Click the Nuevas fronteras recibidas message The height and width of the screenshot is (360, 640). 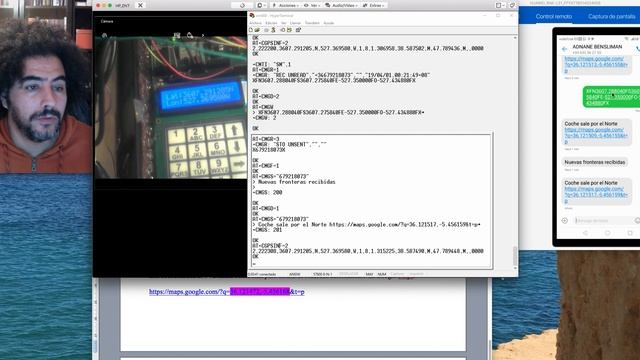[595, 162]
